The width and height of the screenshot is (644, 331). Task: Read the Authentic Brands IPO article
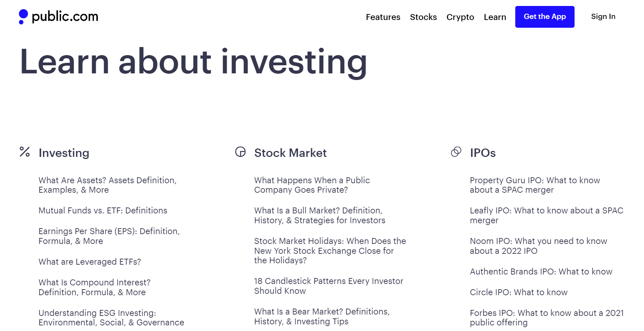[541, 272]
